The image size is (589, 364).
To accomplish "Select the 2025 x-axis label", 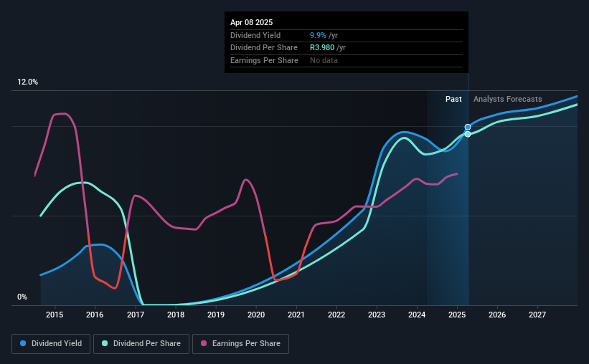I will tap(457, 315).
